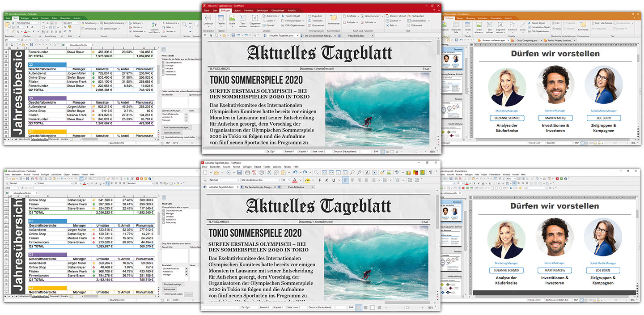
Task: Click 'Deutsch (Deutschland)' in classic TextMaker's status bar
Action: (x=320, y=308)
